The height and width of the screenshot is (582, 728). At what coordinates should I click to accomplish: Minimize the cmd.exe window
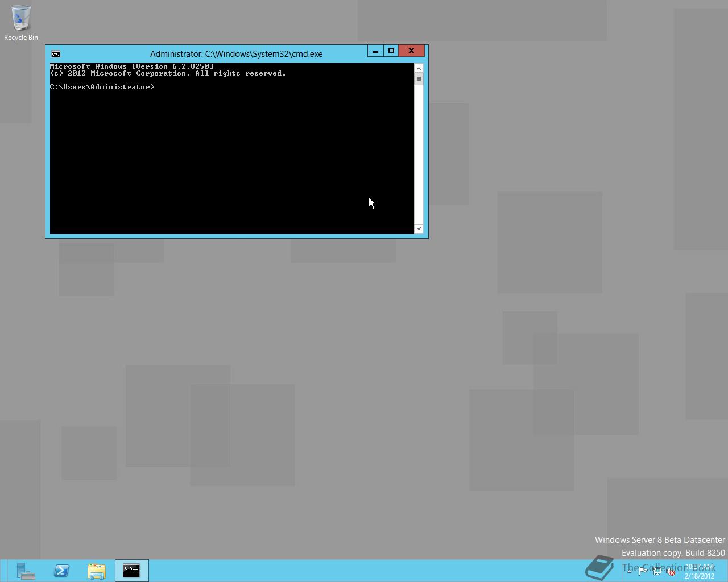[x=375, y=51]
